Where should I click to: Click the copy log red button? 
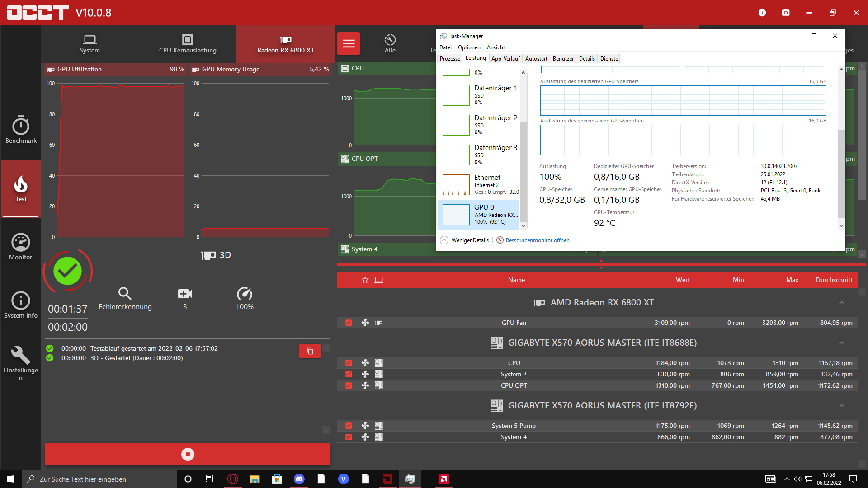[x=310, y=351]
